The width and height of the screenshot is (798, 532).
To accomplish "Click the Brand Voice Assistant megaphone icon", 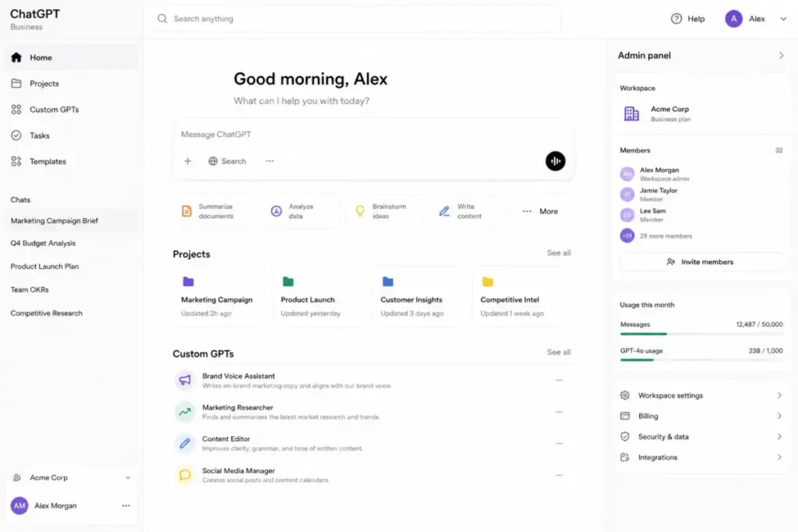I will tap(185, 380).
